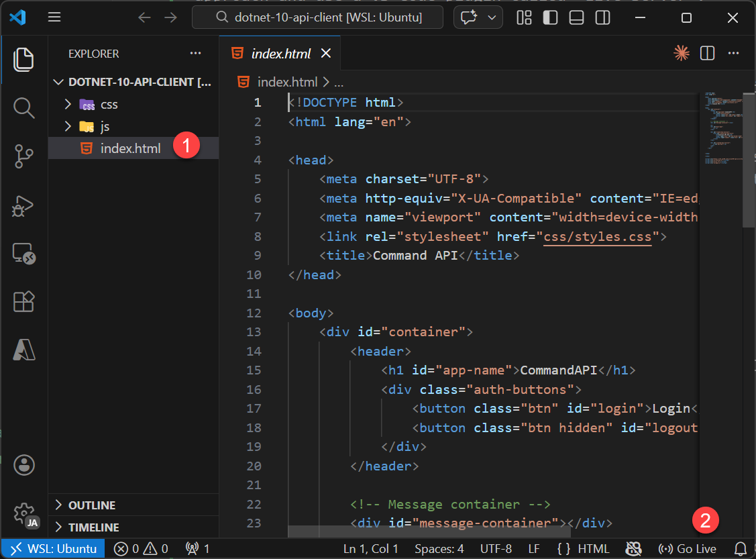The image size is (756, 559).
Task: Open the Search view
Action: (24, 107)
